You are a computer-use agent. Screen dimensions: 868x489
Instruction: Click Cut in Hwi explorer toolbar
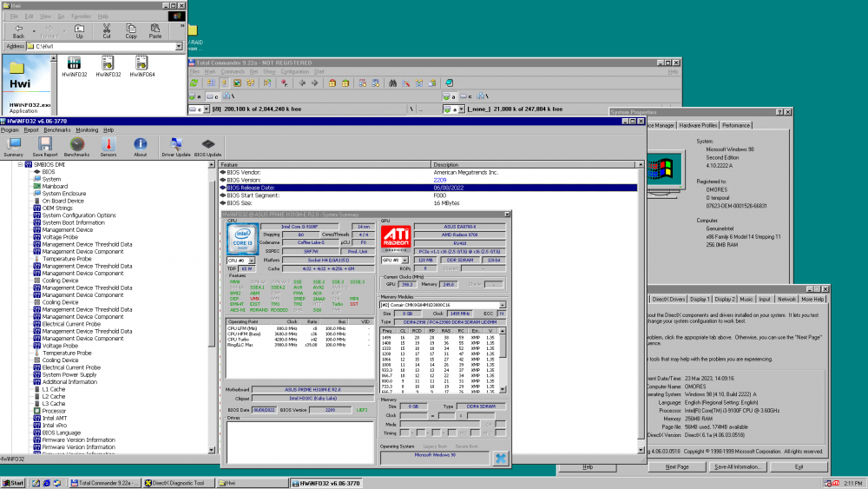click(106, 31)
